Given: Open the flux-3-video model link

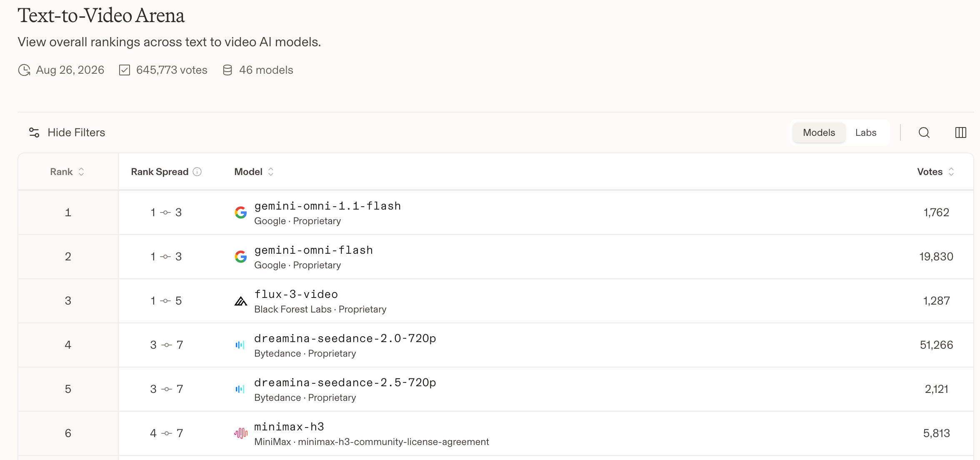Looking at the screenshot, I should tap(296, 294).
